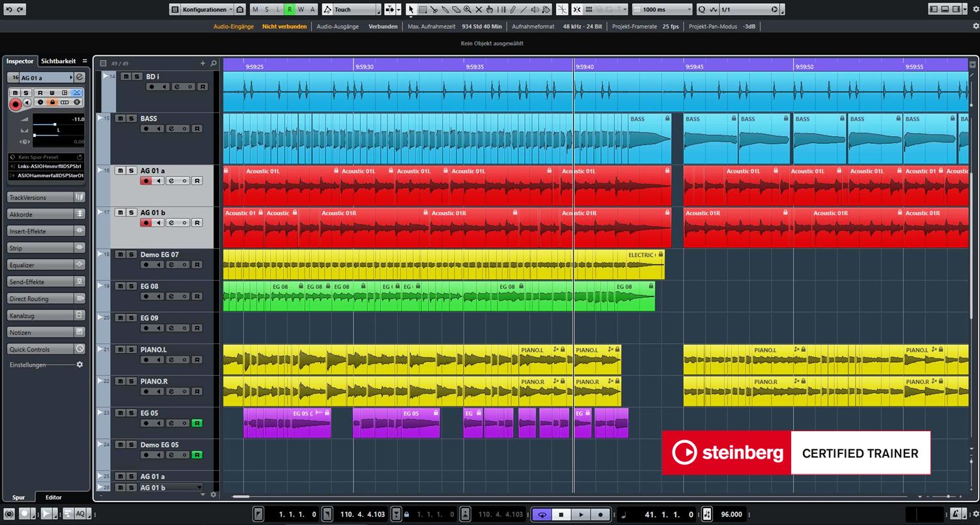This screenshot has height=525, width=980.
Task: Open the Konfigurationen dropdown
Action: click(x=207, y=9)
